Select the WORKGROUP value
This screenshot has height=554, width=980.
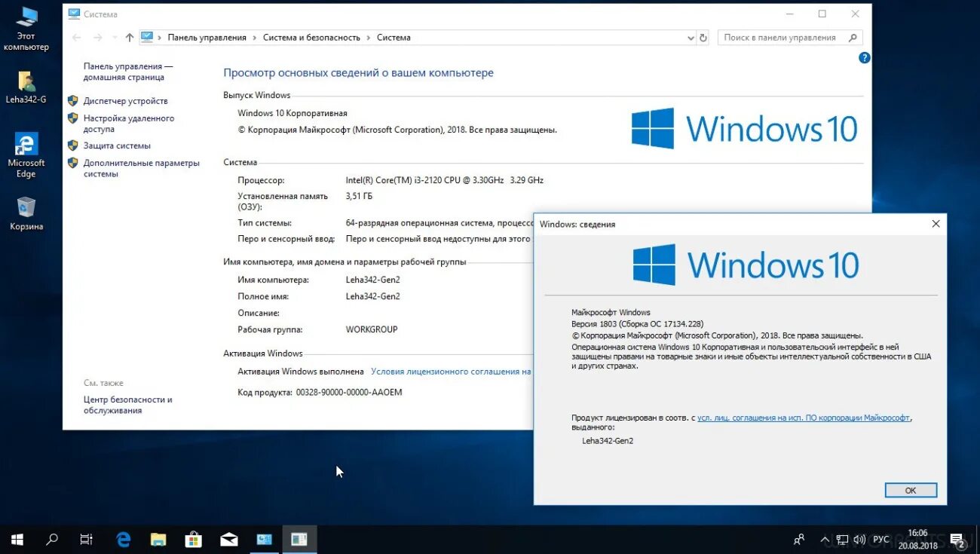click(x=372, y=329)
